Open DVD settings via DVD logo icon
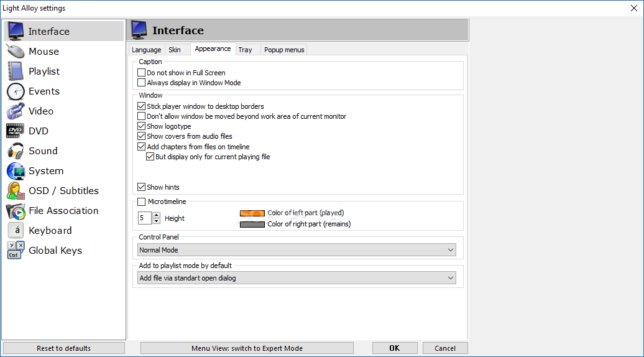Screen dimensions: 644x357 click(x=15, y=131)
